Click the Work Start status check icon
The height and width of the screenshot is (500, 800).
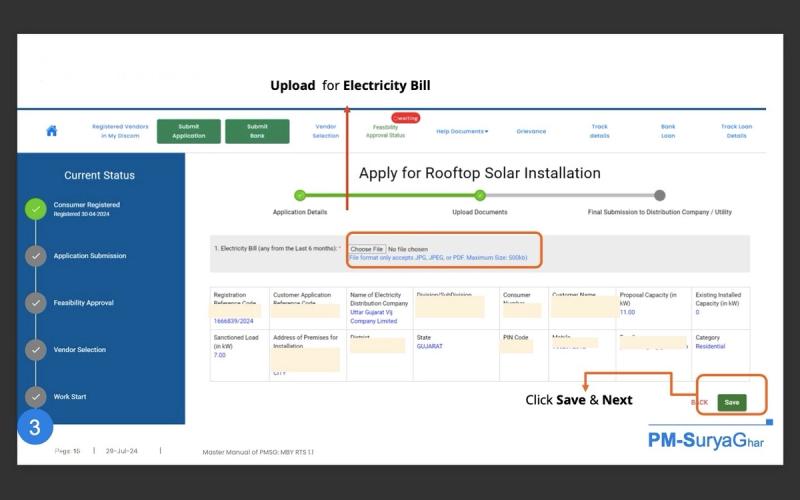[36, 397]
